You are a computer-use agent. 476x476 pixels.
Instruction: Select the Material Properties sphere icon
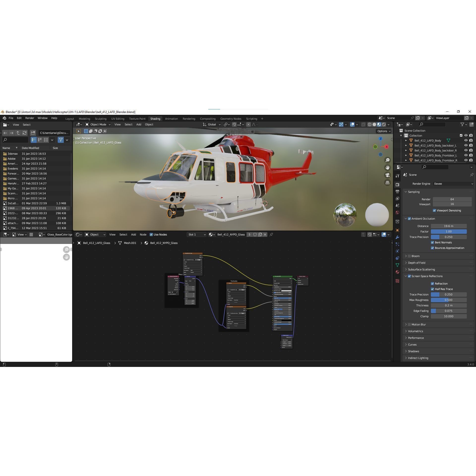(x=397, y=272)
